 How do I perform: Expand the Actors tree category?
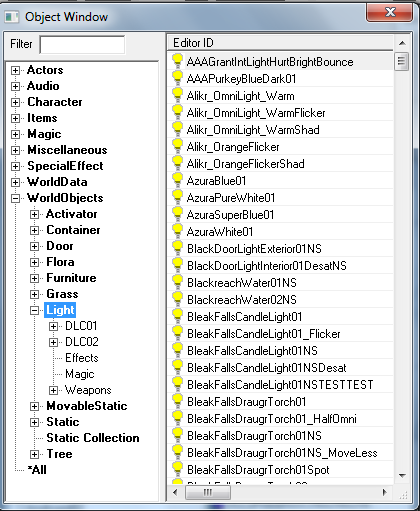click(15, 70)
